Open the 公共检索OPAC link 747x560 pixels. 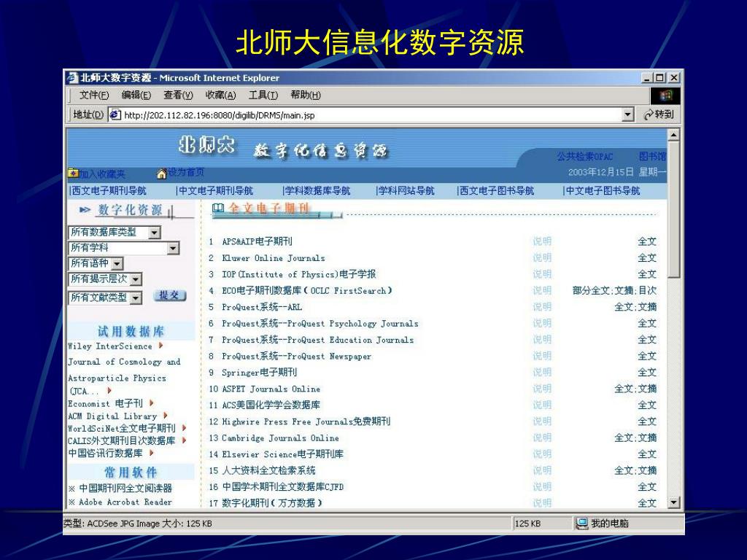click(x=584, y=156)
